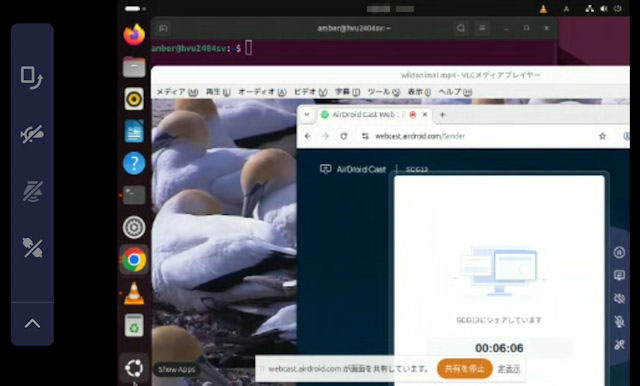Open Firefox from the Ubuntu dock
640x386 pixels.
click(x=134, y=35)
